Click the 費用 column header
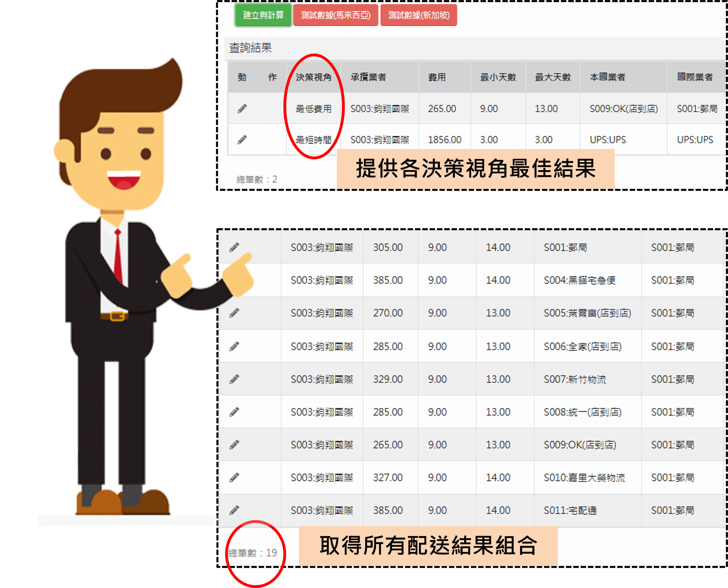 (437, 77)
